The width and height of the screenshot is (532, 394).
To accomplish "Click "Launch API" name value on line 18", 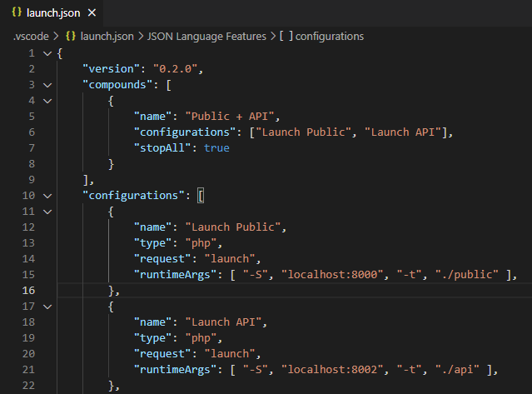I will click(x=223, y=322).
